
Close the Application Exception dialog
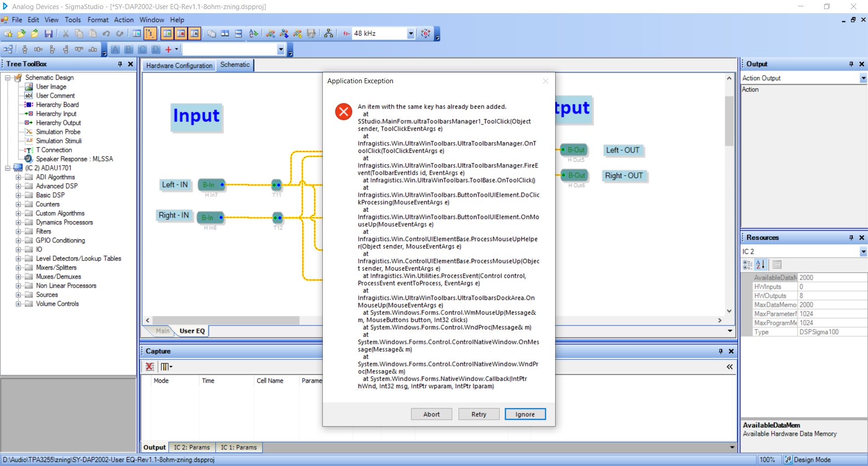click(x=546, y=81)
